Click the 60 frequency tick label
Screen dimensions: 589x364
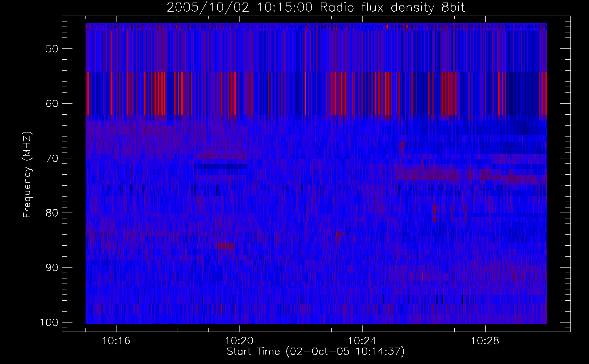point(52,103)
